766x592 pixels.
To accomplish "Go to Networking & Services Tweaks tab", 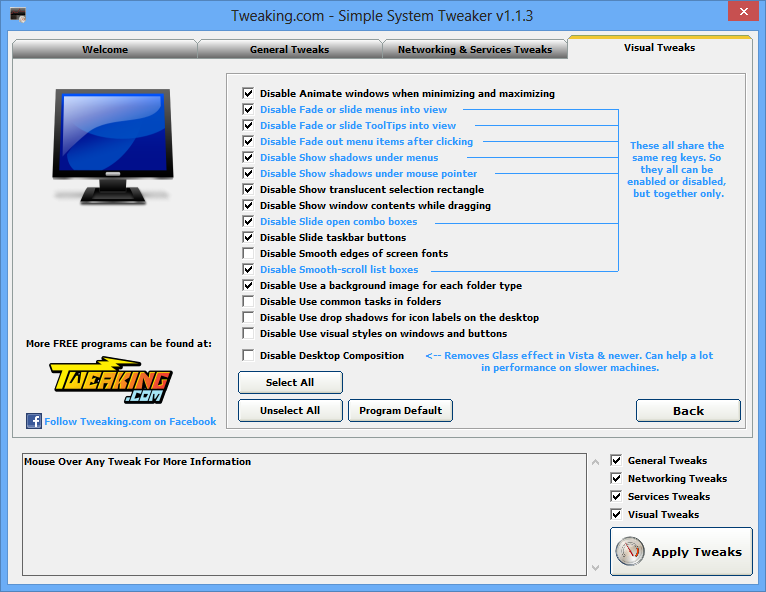I will [x=475, y=49].
